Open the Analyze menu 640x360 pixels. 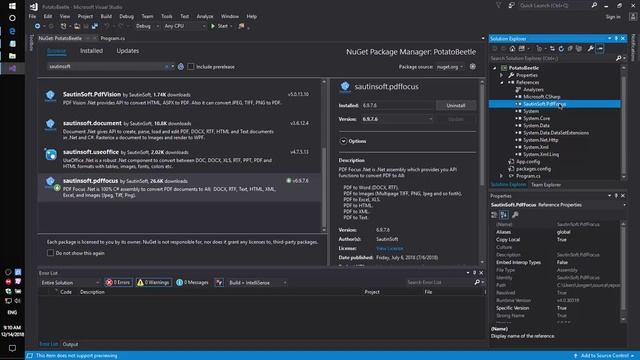pos(205,16)
